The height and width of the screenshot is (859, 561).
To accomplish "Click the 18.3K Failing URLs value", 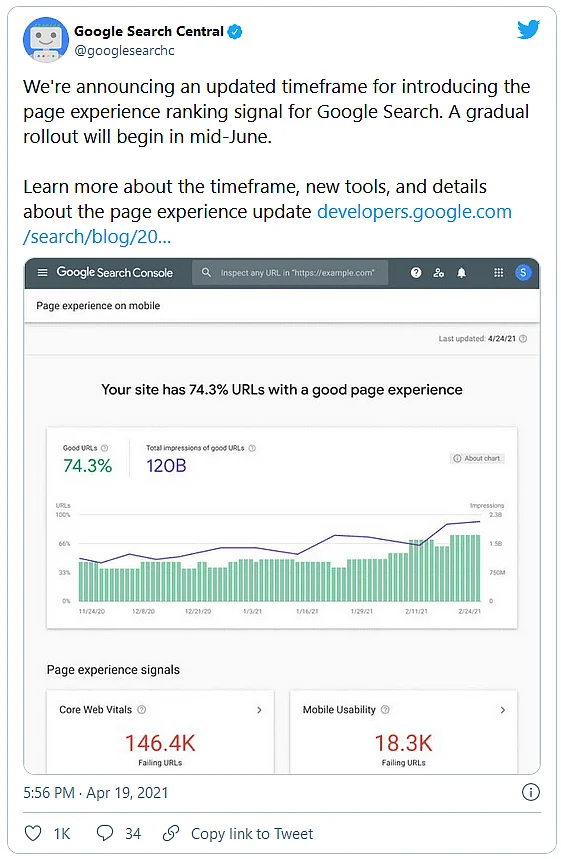I will click(x=403, y=743).
